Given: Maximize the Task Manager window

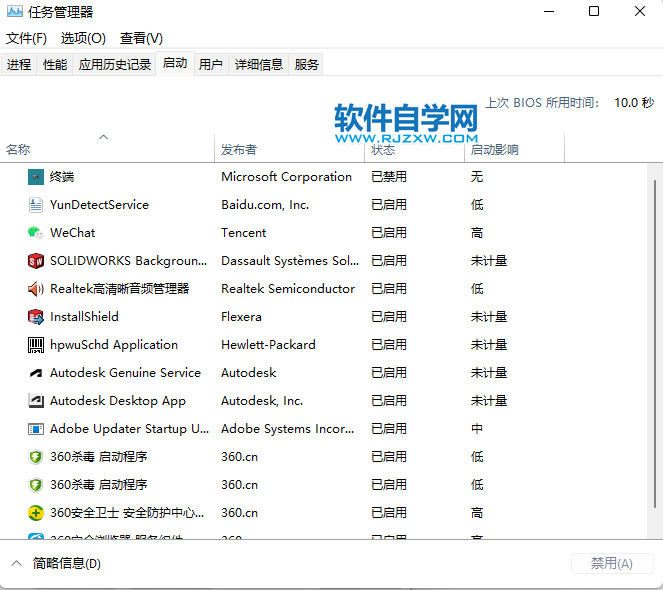Looking at the screenshot, I should tap(594, 11).
